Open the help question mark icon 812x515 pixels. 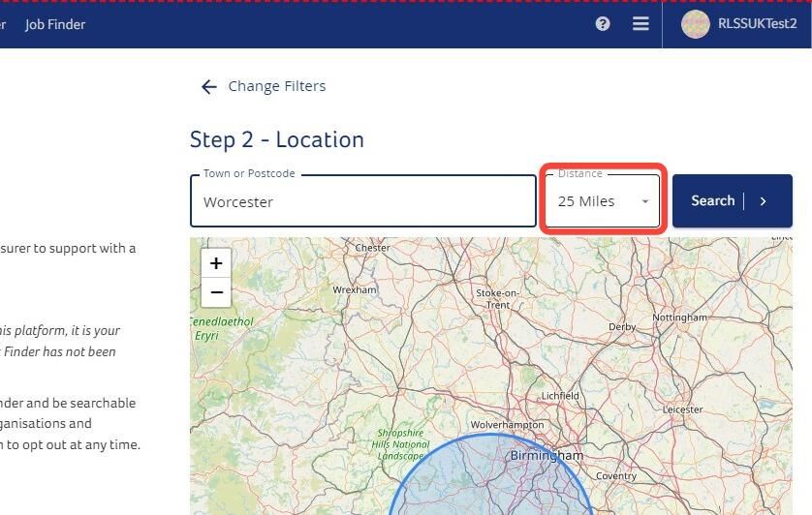(x=603, y=24)
